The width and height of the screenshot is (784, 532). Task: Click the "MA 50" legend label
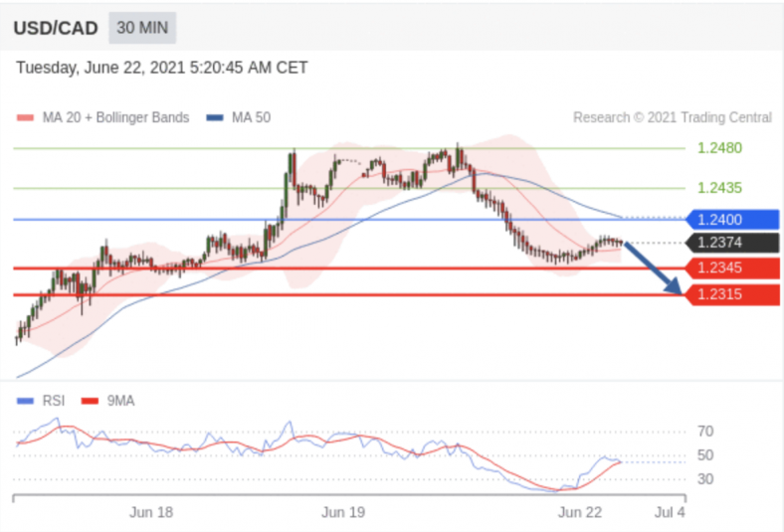pyautogui.click(x=251, y=118)
